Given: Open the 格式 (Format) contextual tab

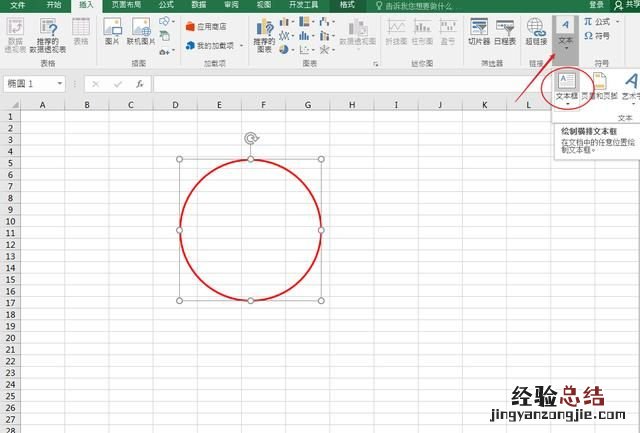Looking at the screenshot, I should (347, 5).
